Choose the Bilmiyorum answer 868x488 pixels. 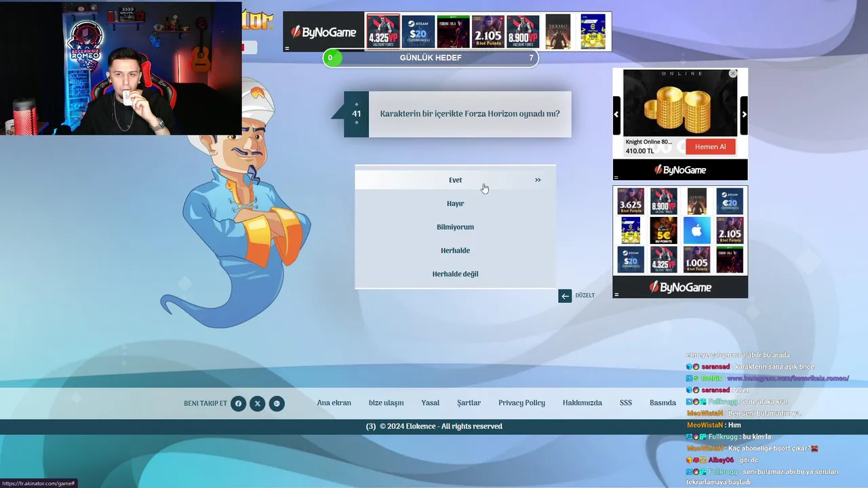tap(455, 227)
